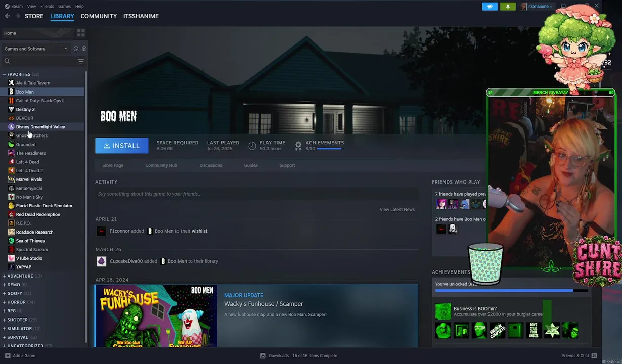
Task: Click the play time clock icon
Action: 252,146
